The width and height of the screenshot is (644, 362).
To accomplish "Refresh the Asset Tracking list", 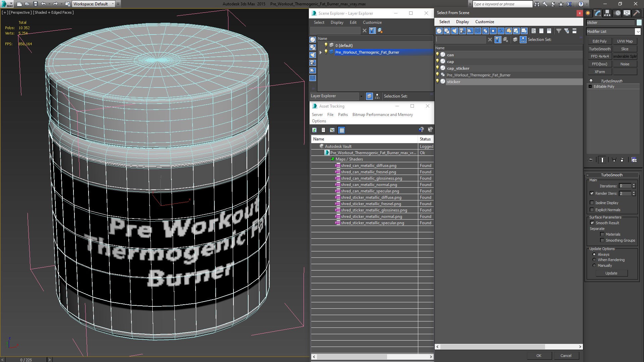I will (314, 130).
